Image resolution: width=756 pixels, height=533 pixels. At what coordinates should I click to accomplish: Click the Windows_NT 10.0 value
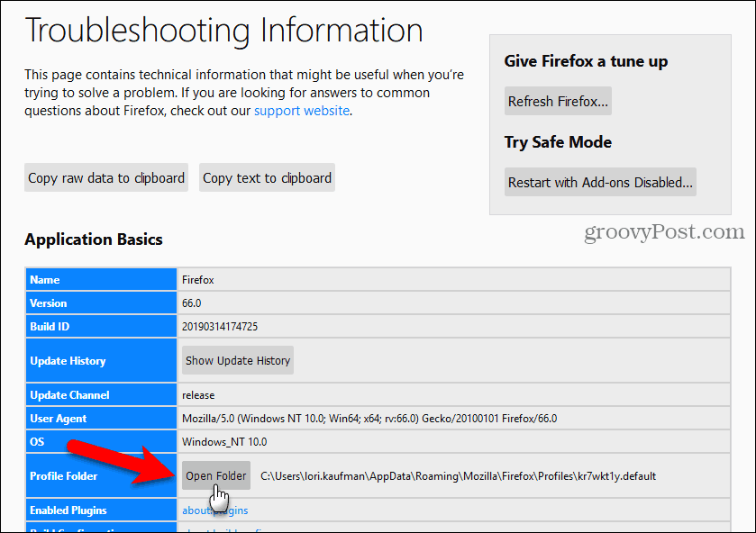click(224, 442)
